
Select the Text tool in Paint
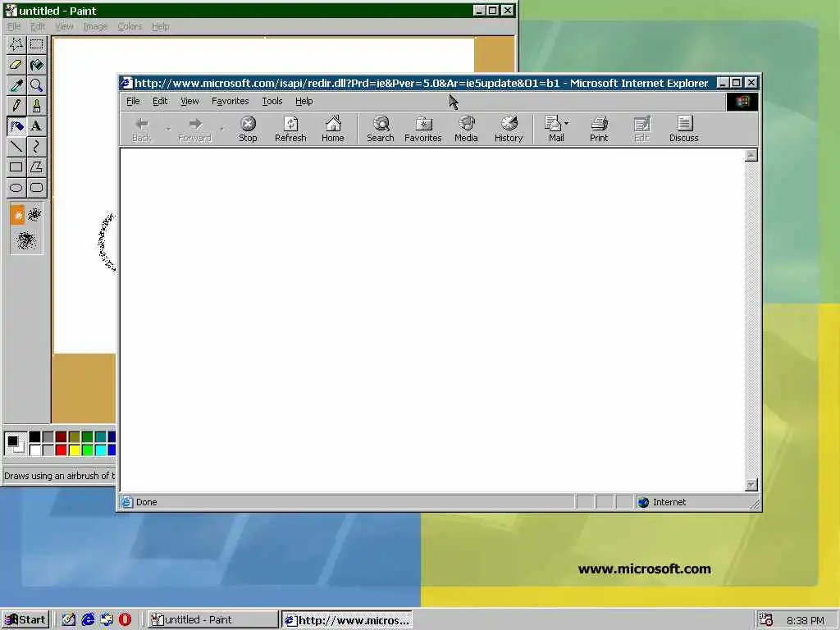point(36,126)
